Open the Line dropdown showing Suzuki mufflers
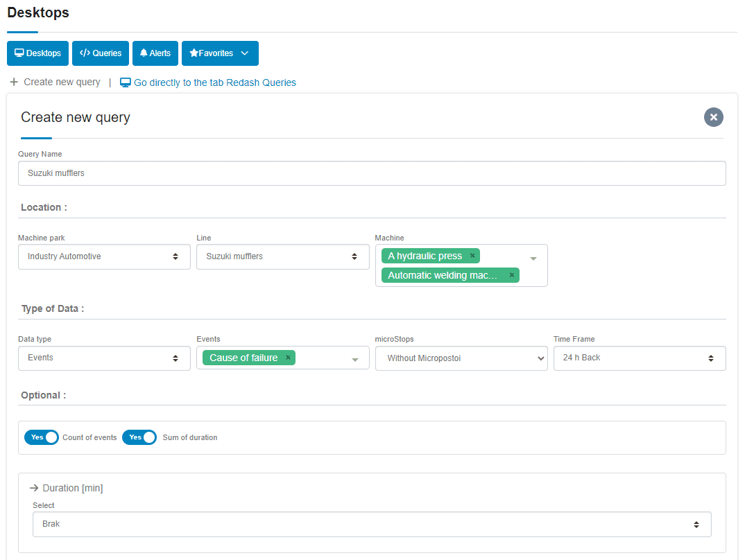This screenshot has width=745, height=560. tap(282, 256)
